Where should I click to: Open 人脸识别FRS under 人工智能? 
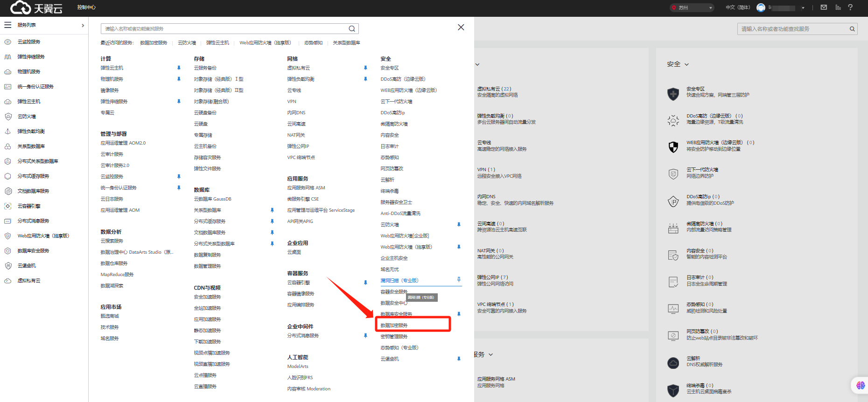click(x=300, y=378)
